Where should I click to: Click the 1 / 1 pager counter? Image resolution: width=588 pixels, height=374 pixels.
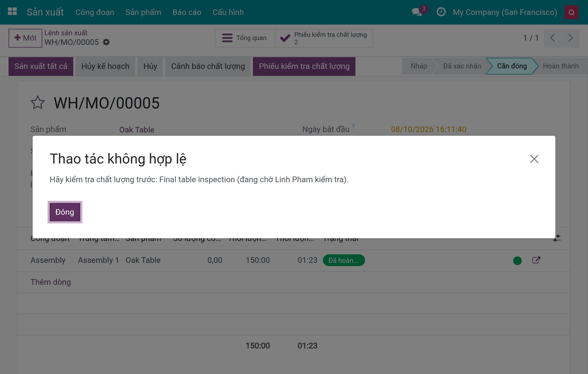tap(531, 38)
